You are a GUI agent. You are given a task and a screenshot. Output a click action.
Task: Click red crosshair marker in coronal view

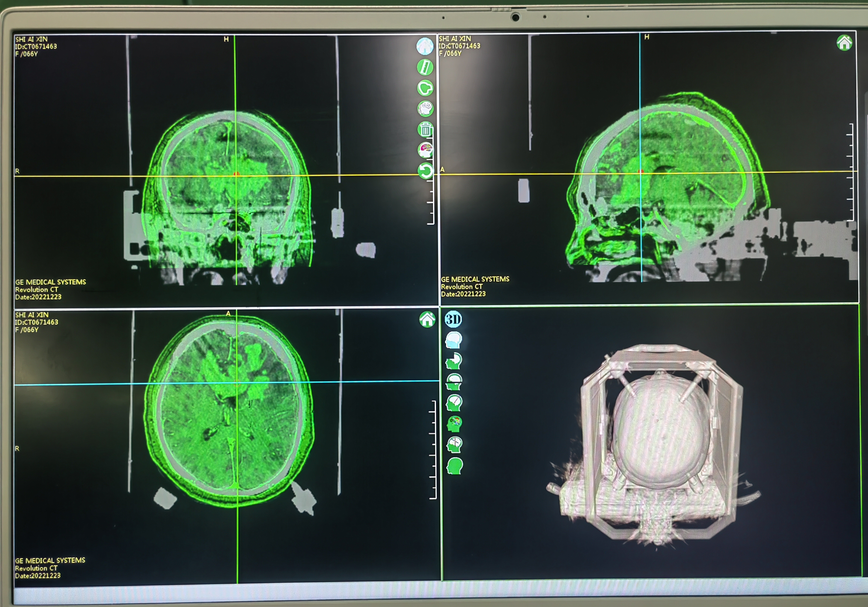pos(236,174)
